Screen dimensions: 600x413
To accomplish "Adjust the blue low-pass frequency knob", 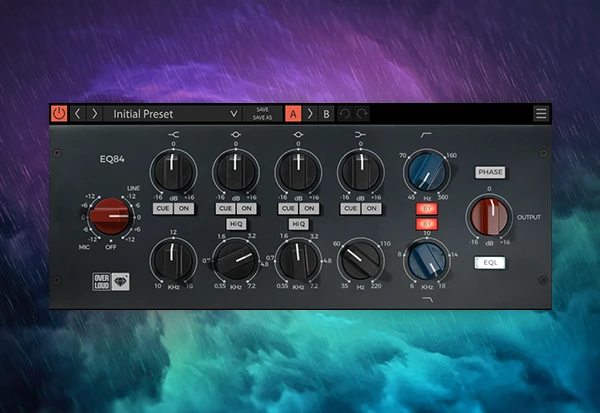I will [427, 261].
